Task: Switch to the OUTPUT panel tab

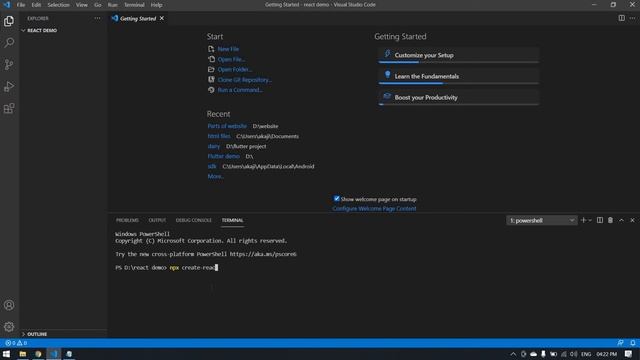Action: click(x=157, y=220)
